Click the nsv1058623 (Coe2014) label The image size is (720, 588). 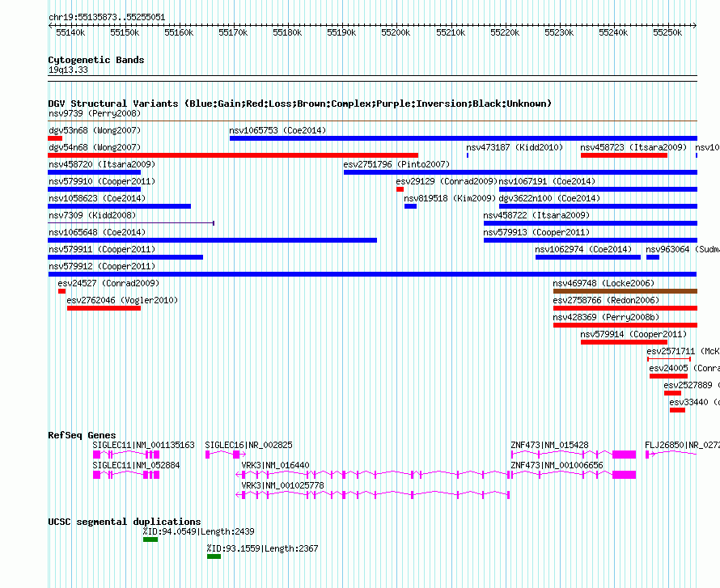click(97, 198)
